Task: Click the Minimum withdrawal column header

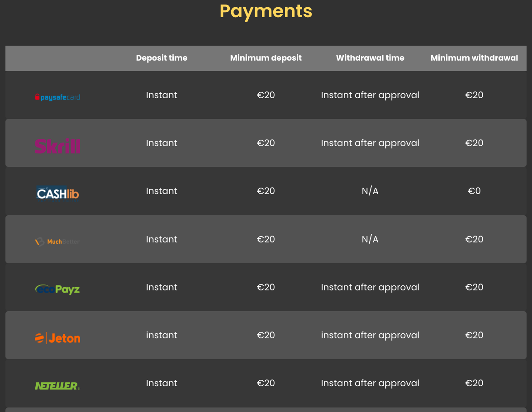Action: [x=474, y=58]
